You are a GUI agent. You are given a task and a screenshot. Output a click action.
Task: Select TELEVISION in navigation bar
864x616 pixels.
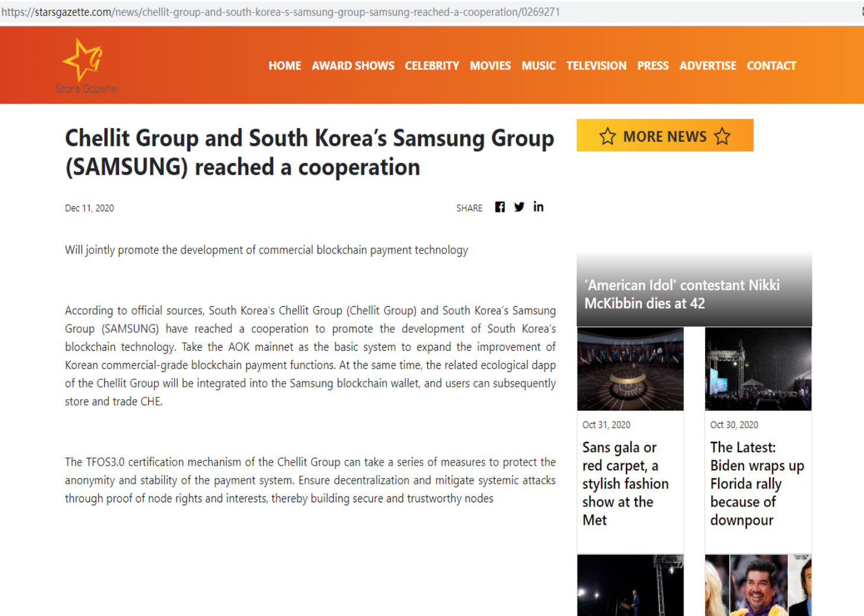pos(596,66)
